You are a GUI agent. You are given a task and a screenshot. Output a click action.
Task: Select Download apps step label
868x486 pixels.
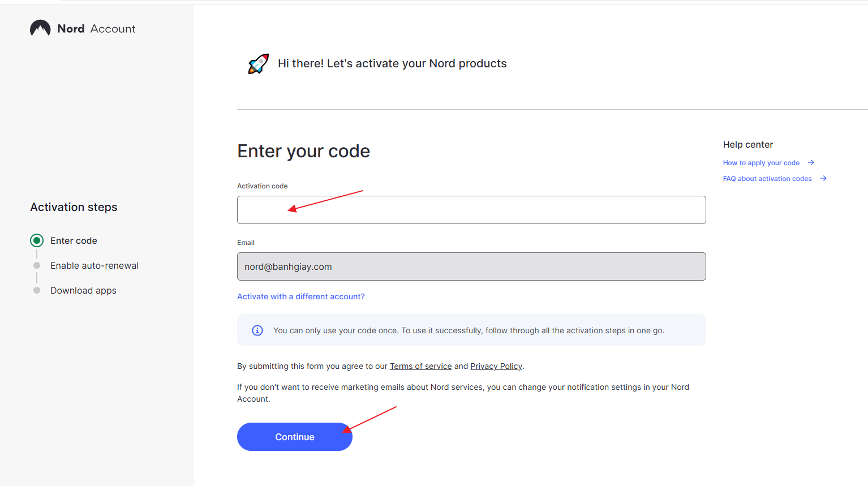(x=83, y=290)
